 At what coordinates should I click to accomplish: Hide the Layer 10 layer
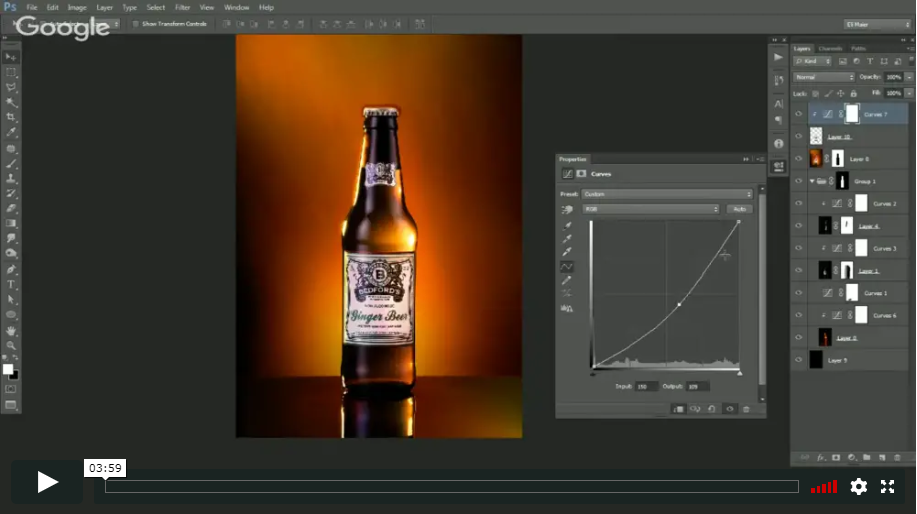coord(798,136)
